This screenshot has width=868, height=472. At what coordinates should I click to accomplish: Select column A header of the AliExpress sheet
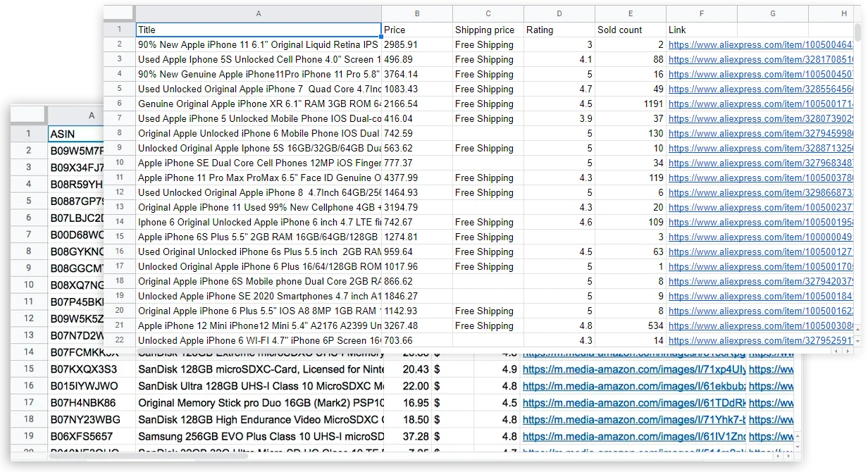pos(259,13)
